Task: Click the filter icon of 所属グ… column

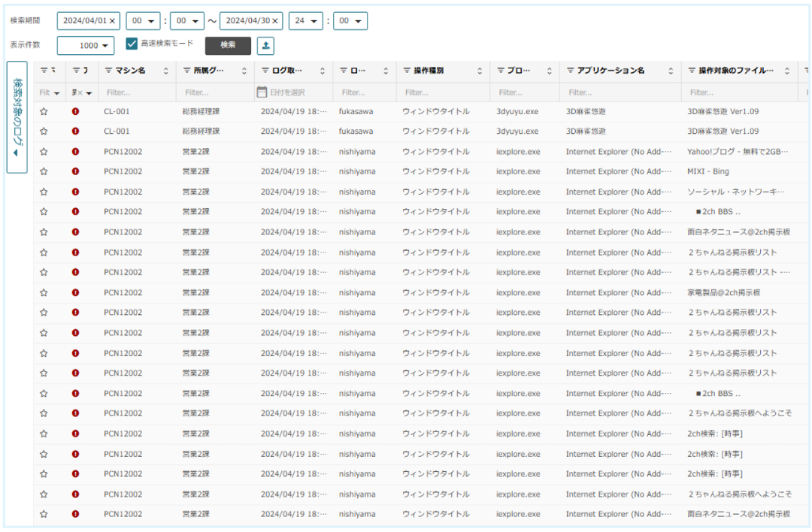Action: 187,71
